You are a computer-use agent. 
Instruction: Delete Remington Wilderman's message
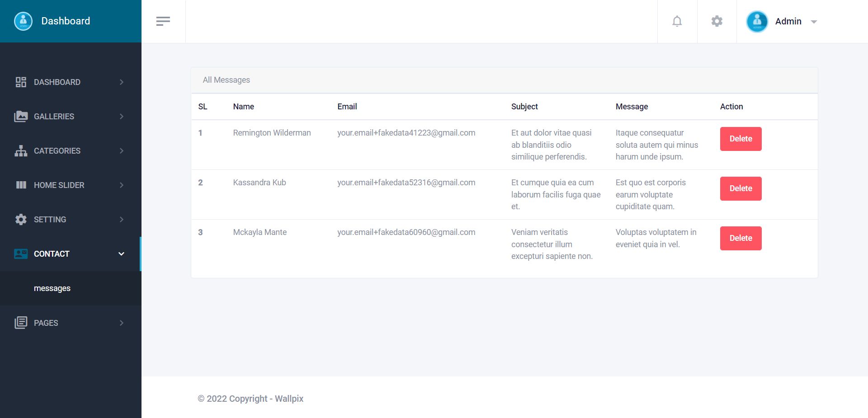[x=741, y=139]
